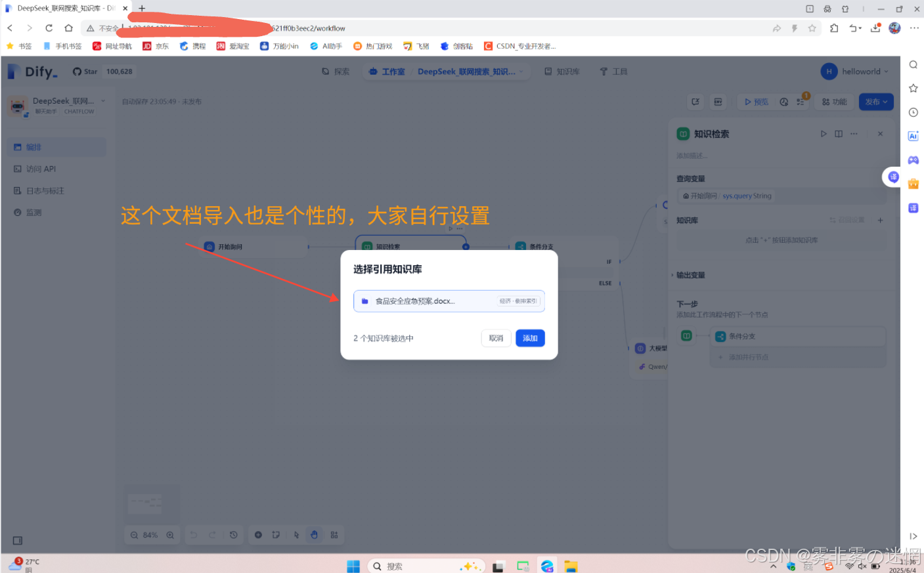Viewport: 924px width, 573px height.
Task: Open the helloworld account menu
Action: (854, 72)
